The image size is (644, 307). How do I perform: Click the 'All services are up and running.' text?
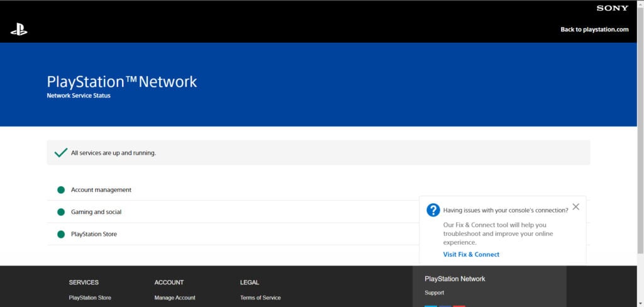[113, 153]
